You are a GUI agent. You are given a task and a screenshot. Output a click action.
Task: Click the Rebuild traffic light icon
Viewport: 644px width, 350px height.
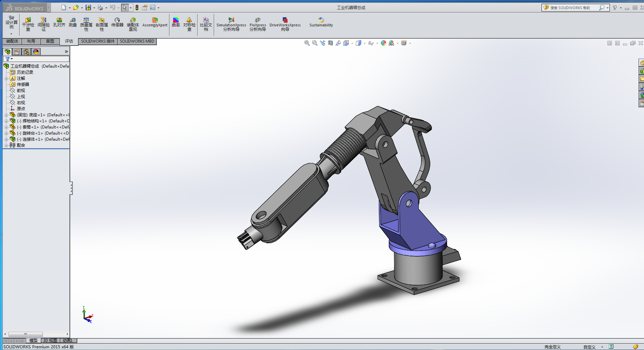[x=137, y=7]
